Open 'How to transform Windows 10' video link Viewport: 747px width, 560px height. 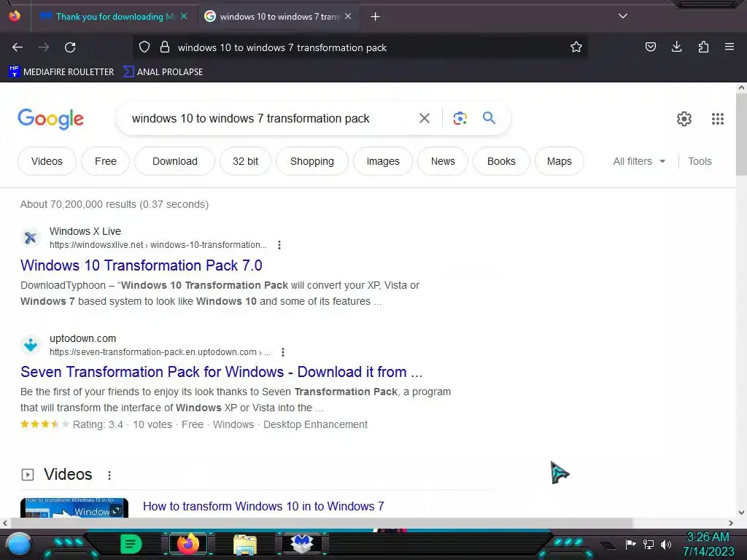tap(263, 506)
